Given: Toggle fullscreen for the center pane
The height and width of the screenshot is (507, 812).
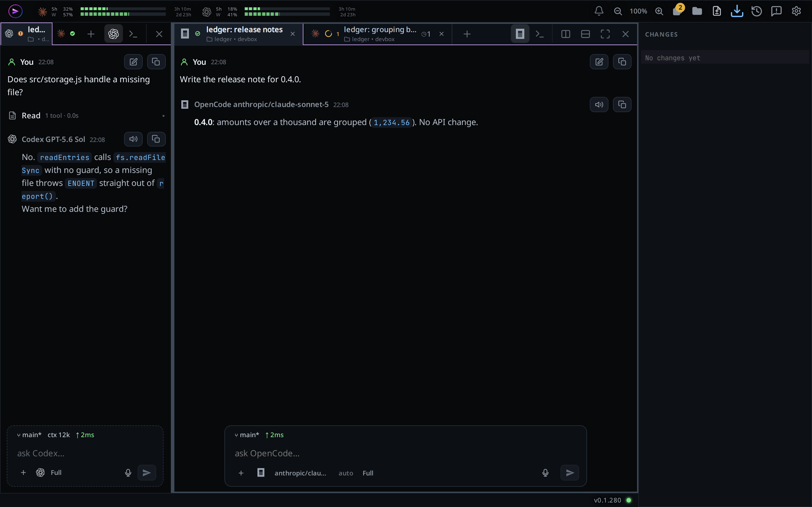Looking at the screenshot, I should (x=605, y=34).
